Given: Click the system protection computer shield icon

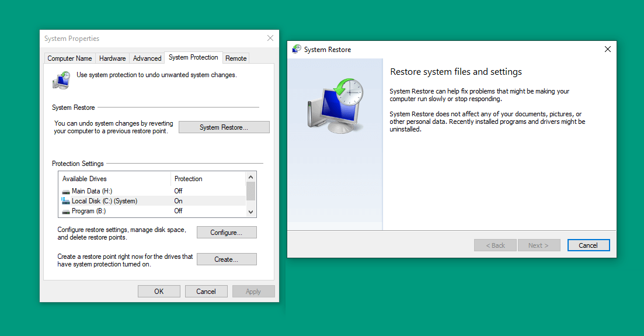Looking at the screenshot, I should [x=61, y=80].
